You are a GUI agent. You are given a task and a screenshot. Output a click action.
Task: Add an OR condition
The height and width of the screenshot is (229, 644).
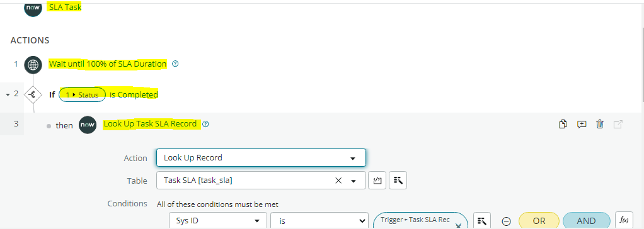click(x=539, y=221)
